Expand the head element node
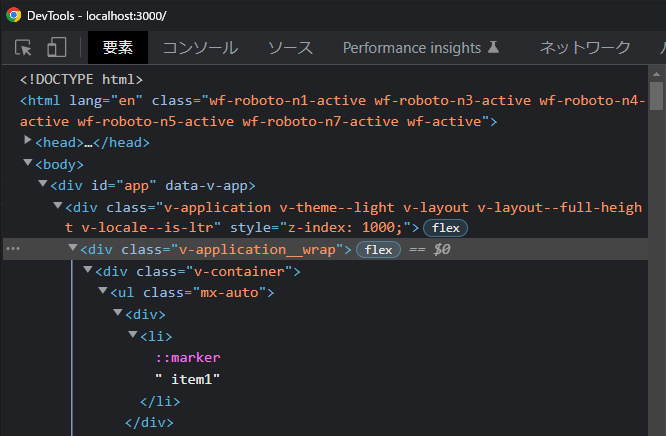 click(28, 140)
